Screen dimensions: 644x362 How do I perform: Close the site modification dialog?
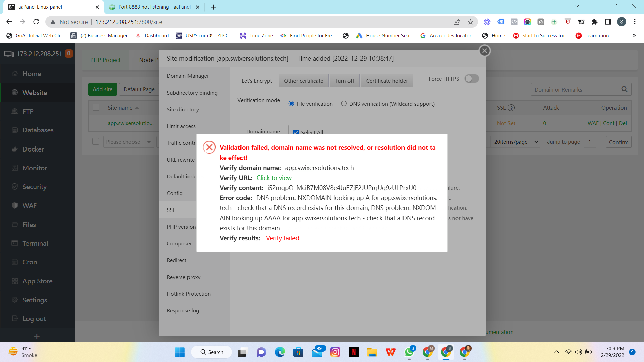tap(484, 51)
